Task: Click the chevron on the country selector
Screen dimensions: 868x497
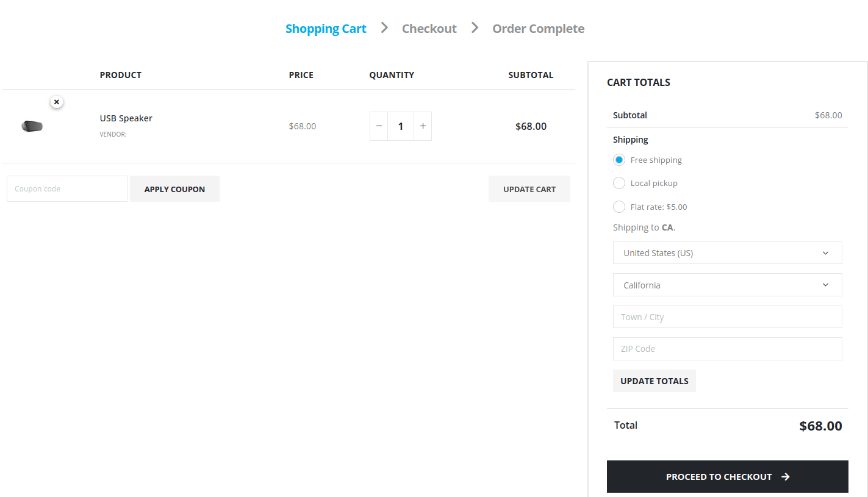Action: tap(825, 252)
